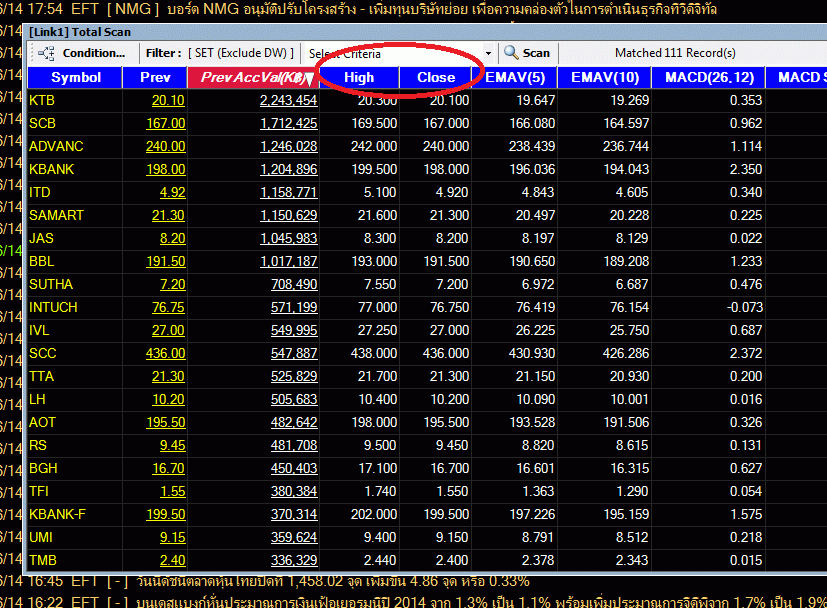Click SCC accumulated value 547,887
This screenshot has height=608, width=827.
click(x=294, y=353)
